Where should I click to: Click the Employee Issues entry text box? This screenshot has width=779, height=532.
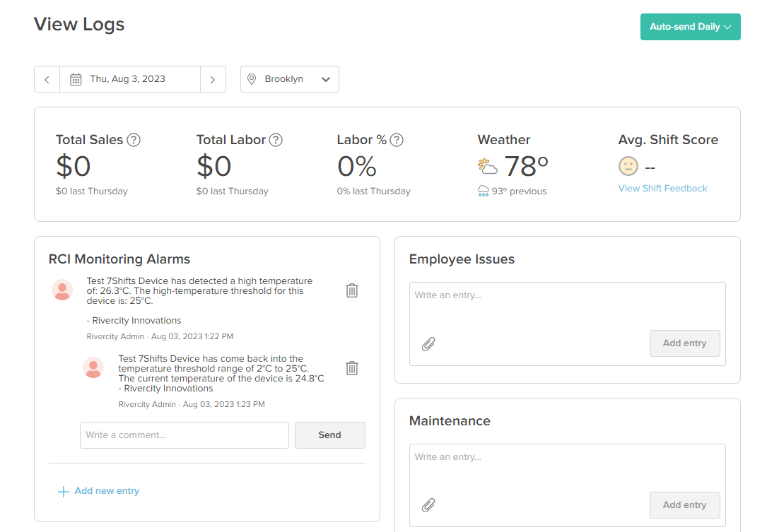coord(567,304)
